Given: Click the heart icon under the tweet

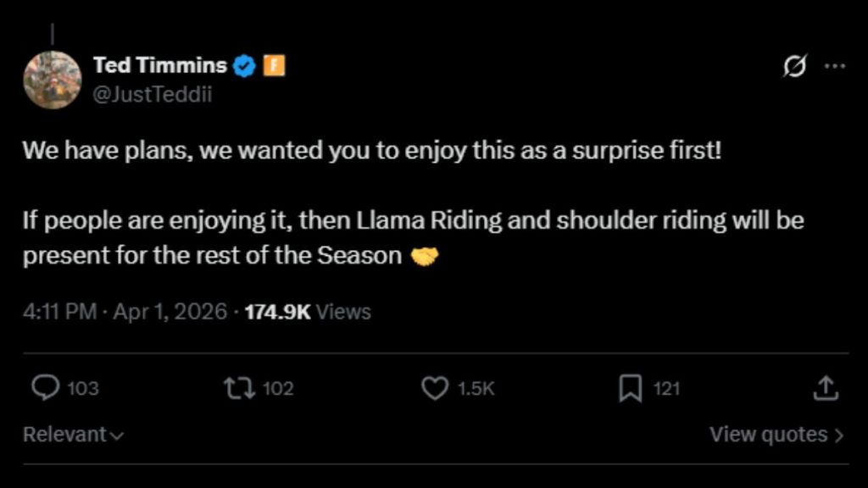Looking at the screenshot, I should 435,389.
